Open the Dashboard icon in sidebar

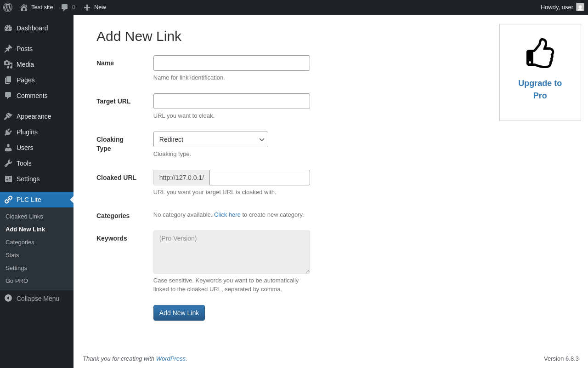[x=8, y=28]
